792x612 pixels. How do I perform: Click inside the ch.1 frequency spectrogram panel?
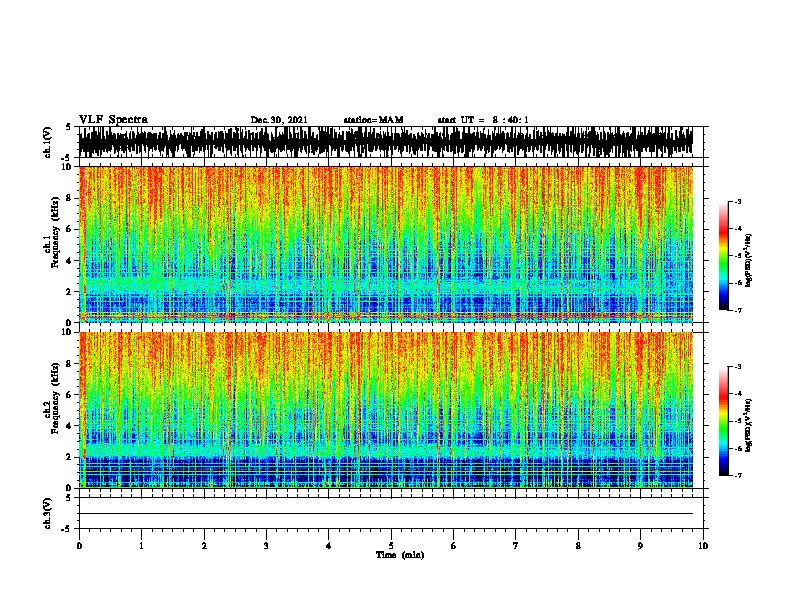[x=386, y=244]
